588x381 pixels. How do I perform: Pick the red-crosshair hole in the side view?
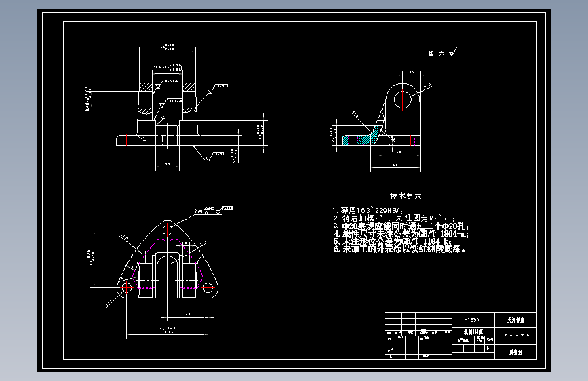(x=402, y=100)
